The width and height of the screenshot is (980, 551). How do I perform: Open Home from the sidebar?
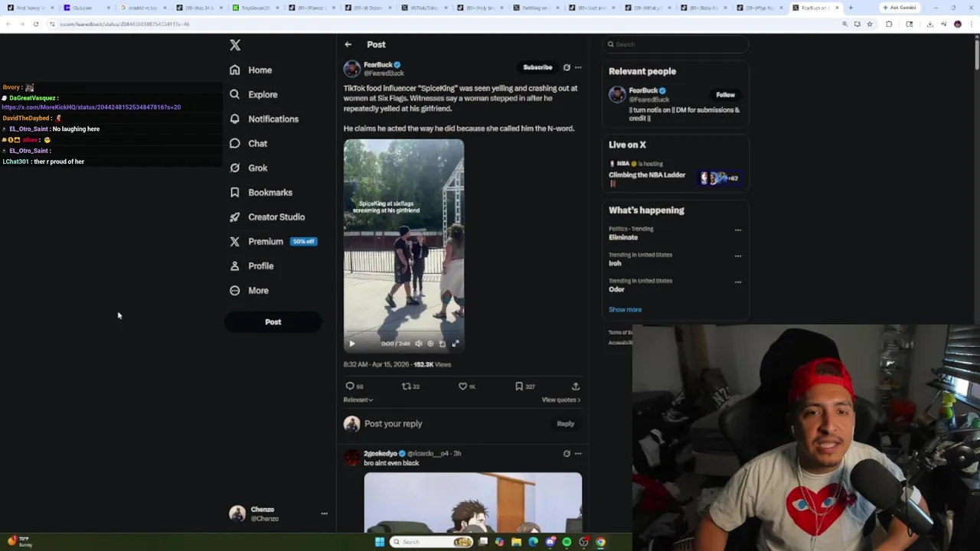tap(250, 70)
